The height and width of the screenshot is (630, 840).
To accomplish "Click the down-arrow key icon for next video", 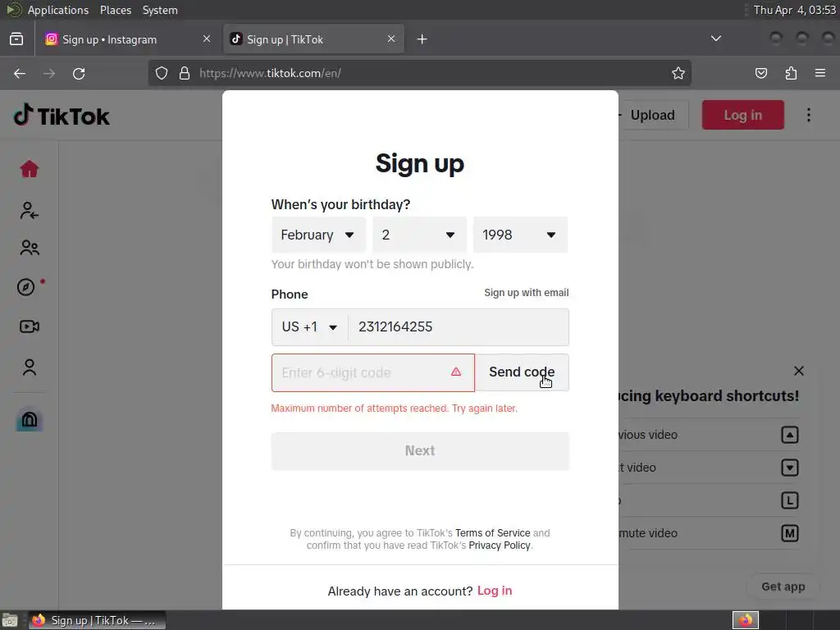I will [790, 468].
